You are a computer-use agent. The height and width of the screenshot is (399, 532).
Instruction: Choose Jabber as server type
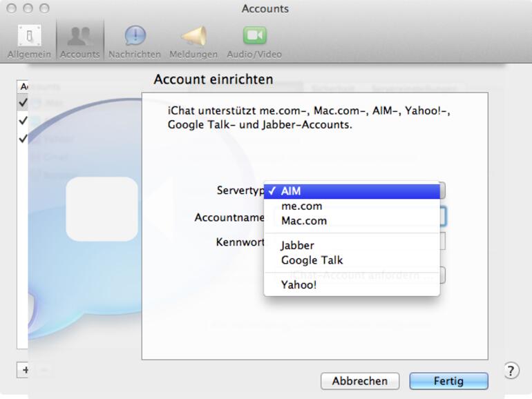pyautogui.click(x=352, y=246)
